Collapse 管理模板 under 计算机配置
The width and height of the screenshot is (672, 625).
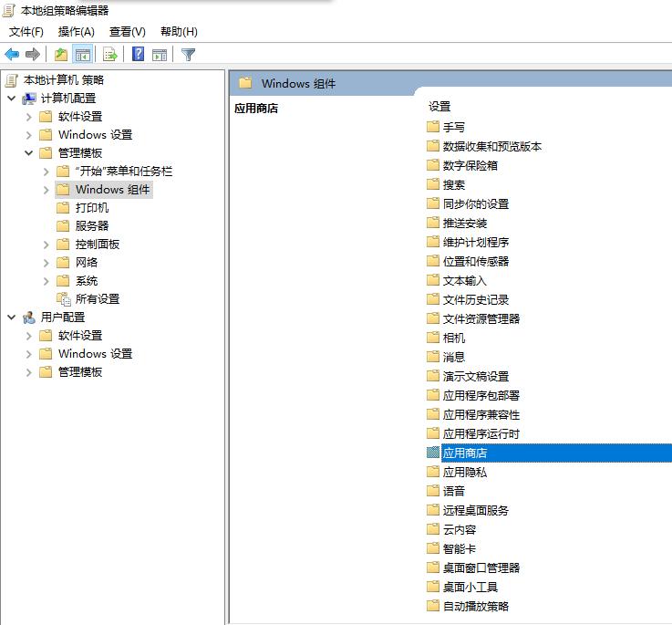[29, 152]
